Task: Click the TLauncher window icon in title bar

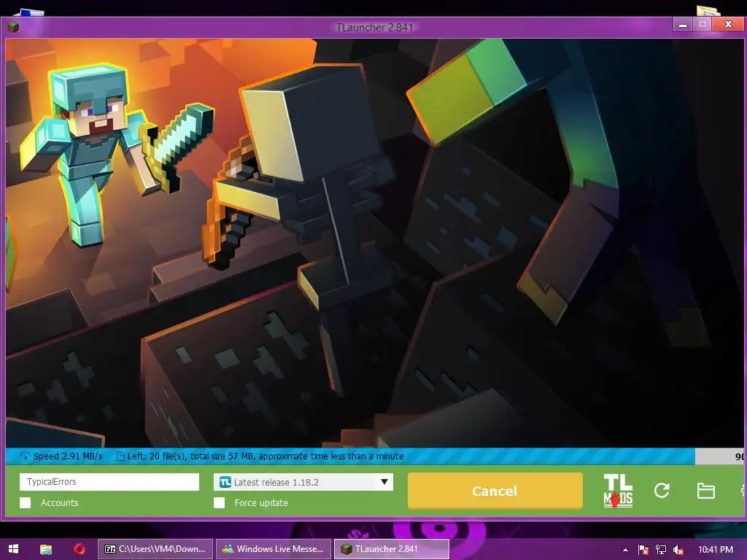Action: 13,27
